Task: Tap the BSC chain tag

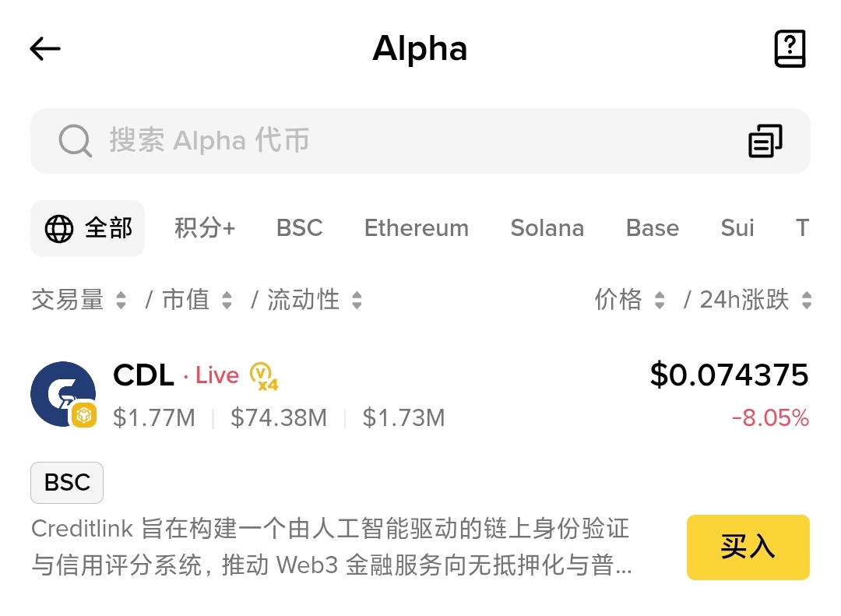Action: [x=67, y=483]
